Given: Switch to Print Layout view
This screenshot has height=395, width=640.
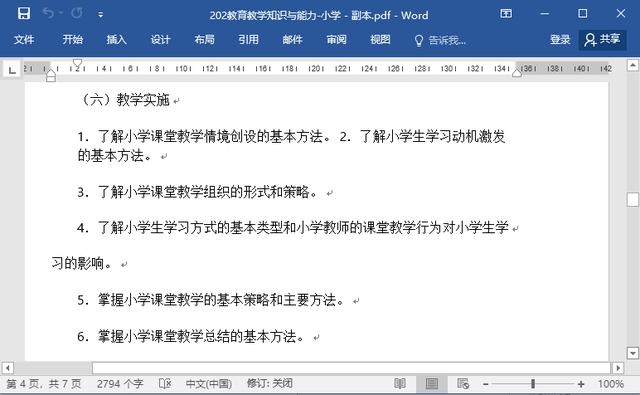Looking at the screenshot, I should pos(431,384).
